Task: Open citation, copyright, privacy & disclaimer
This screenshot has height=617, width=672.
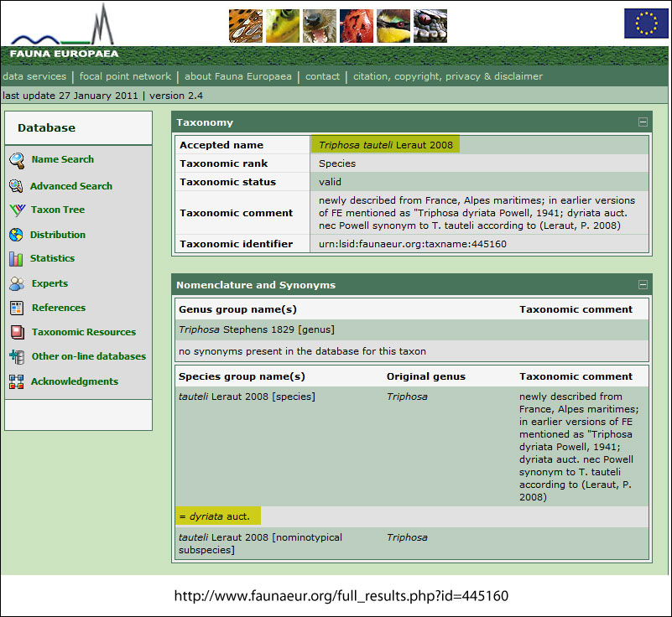Action: pos(447,76)
